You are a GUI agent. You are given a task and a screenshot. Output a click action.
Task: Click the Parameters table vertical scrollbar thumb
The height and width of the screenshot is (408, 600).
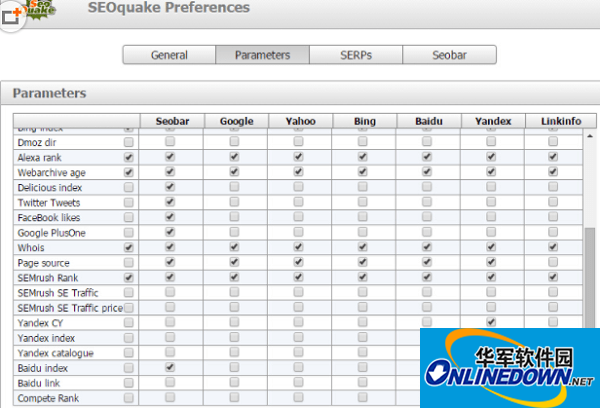pos(590,277)
